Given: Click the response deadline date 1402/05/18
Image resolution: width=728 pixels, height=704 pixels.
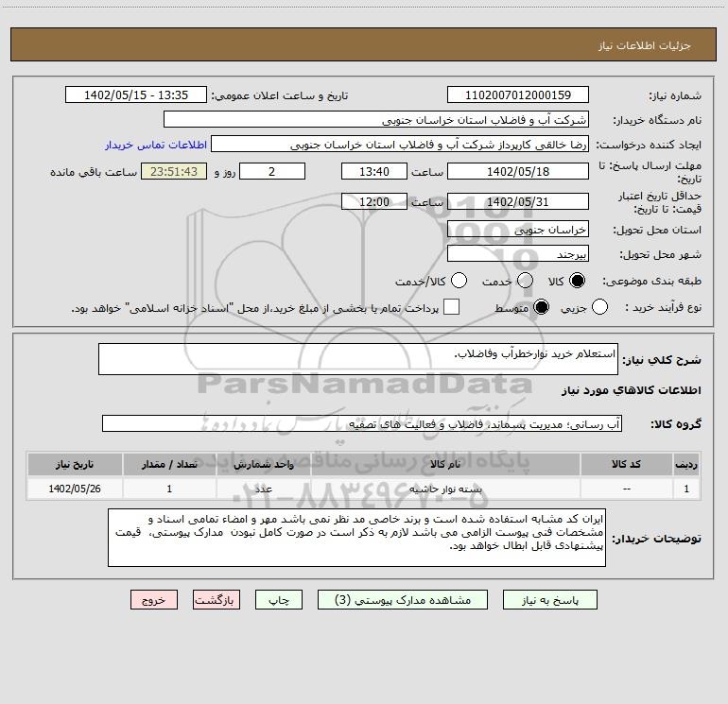Looking at the screenshot, I should click(x=518, y=171).
